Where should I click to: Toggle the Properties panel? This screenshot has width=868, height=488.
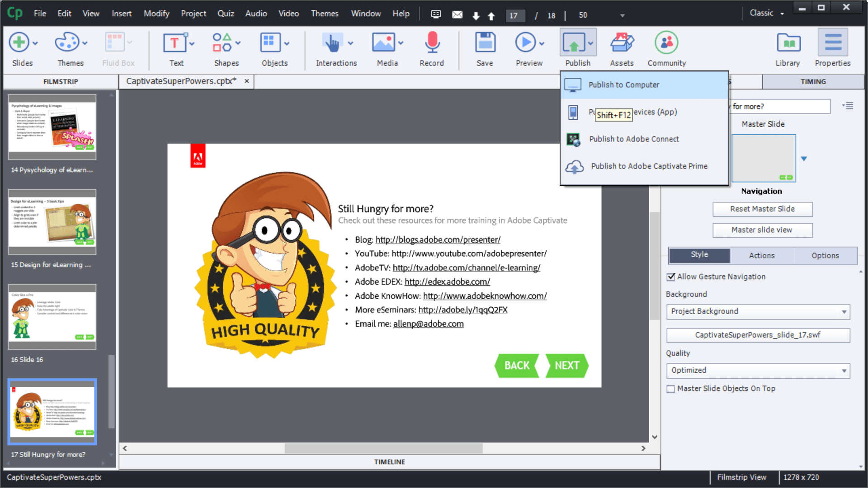(833, 47)
